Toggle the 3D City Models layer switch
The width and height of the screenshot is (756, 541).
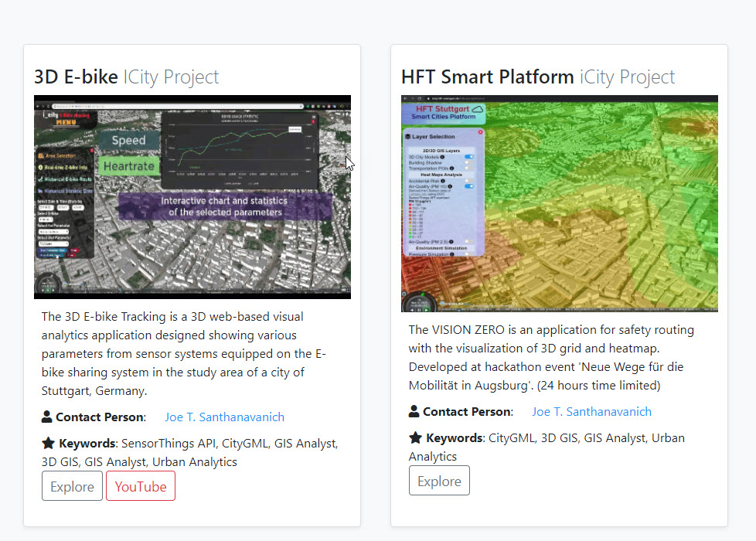point(469,157)
